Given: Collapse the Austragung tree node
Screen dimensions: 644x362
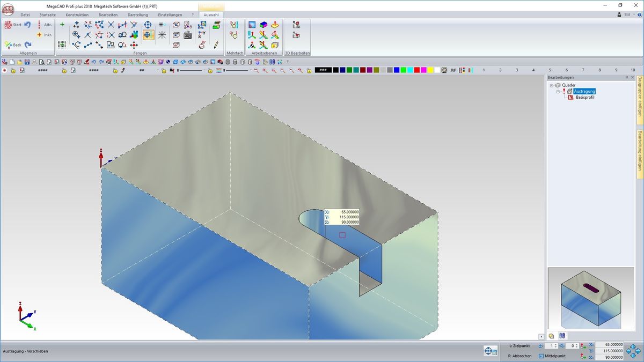Looking at the screenshot, I should (x=558, y=91).
